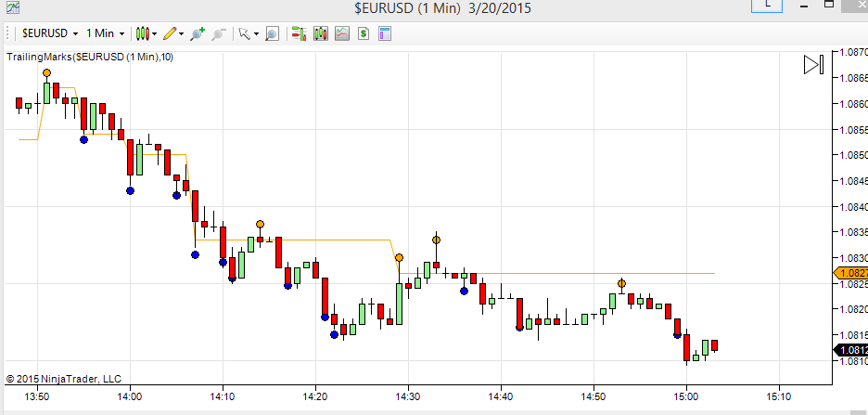
Task: Click the 1.0835 price axis label
Action: 853,232
